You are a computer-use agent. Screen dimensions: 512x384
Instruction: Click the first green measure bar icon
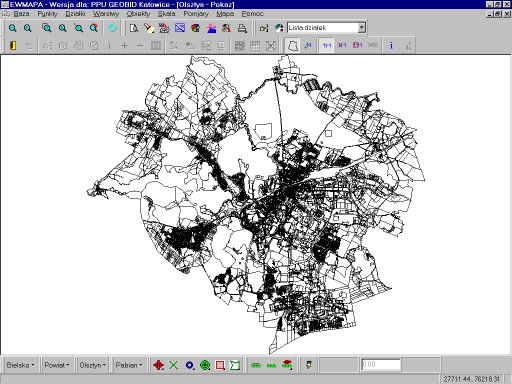[x=256, y=365]
